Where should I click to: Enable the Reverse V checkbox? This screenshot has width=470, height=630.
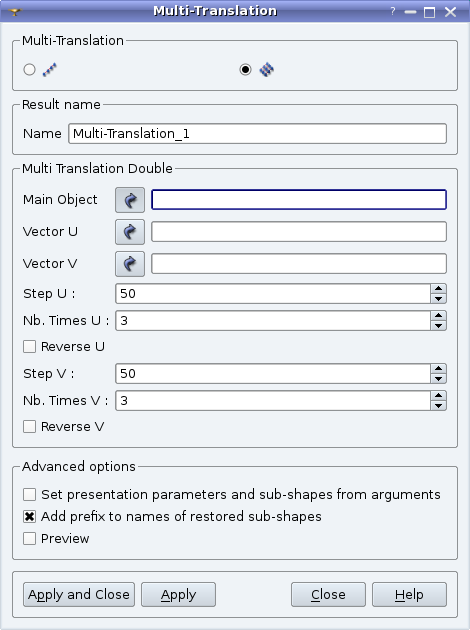point(29,426)
